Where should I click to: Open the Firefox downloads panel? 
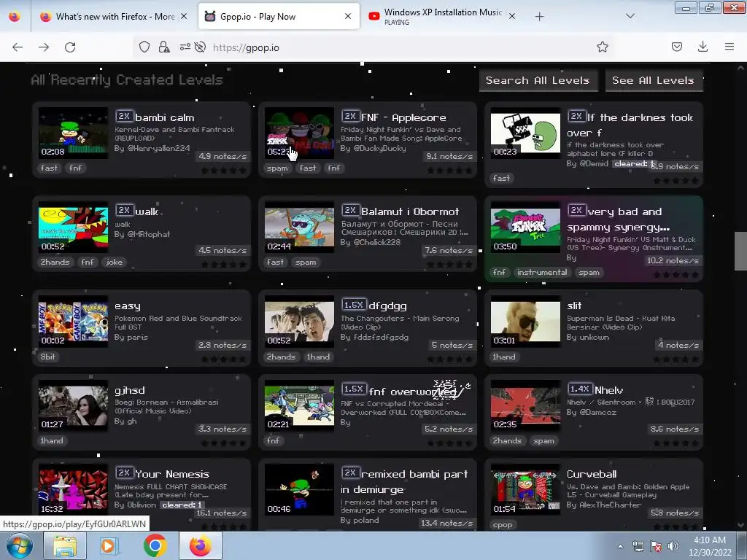(x=703, y=47)
